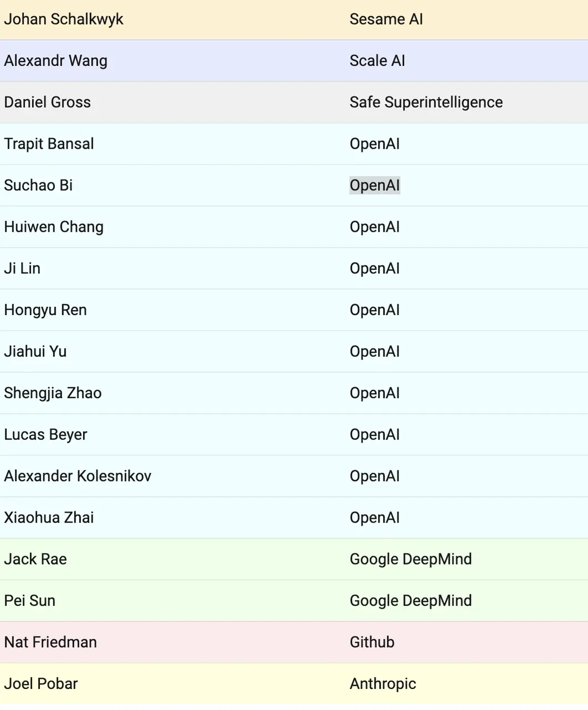Select the Shengjia Zhao cell
The width and height of the screenshot is (588, 710).
tap(53, 393)
